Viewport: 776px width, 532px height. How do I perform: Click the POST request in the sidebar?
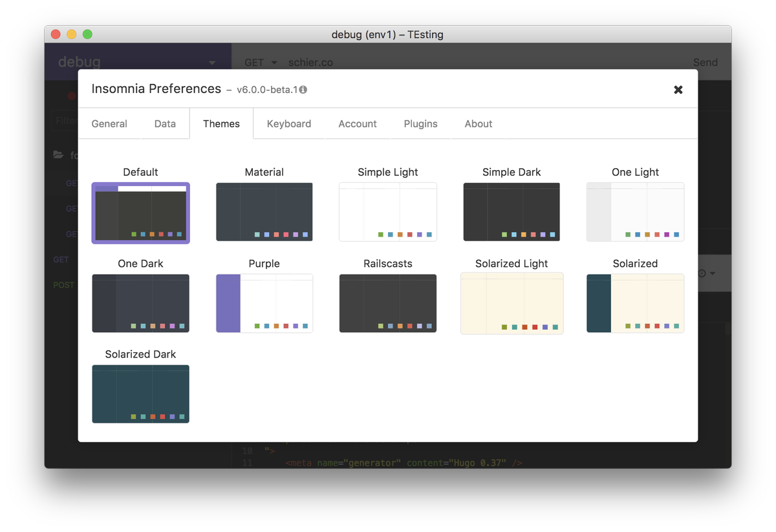click(63, 285)
